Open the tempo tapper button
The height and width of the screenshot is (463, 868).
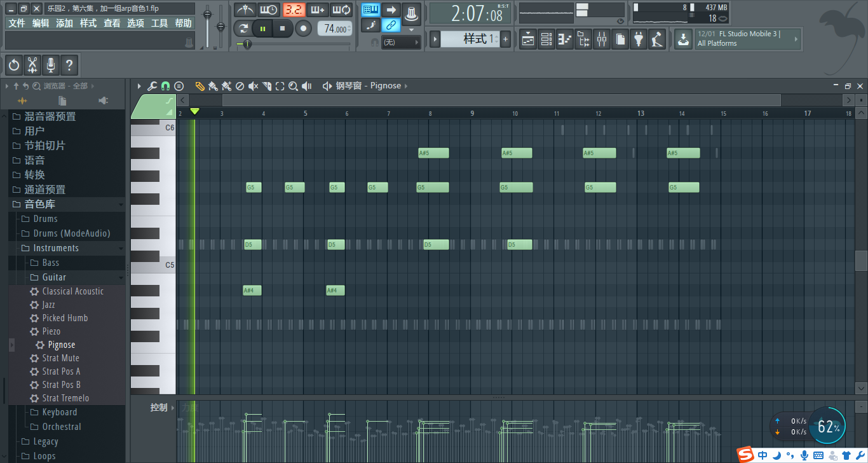[x=657, y=39]
